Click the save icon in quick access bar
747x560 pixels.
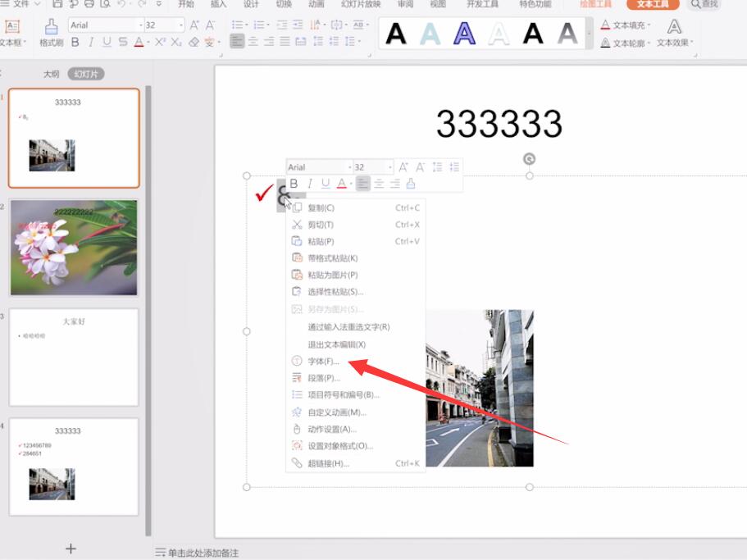pyautogui.click(x=57, y=4)
